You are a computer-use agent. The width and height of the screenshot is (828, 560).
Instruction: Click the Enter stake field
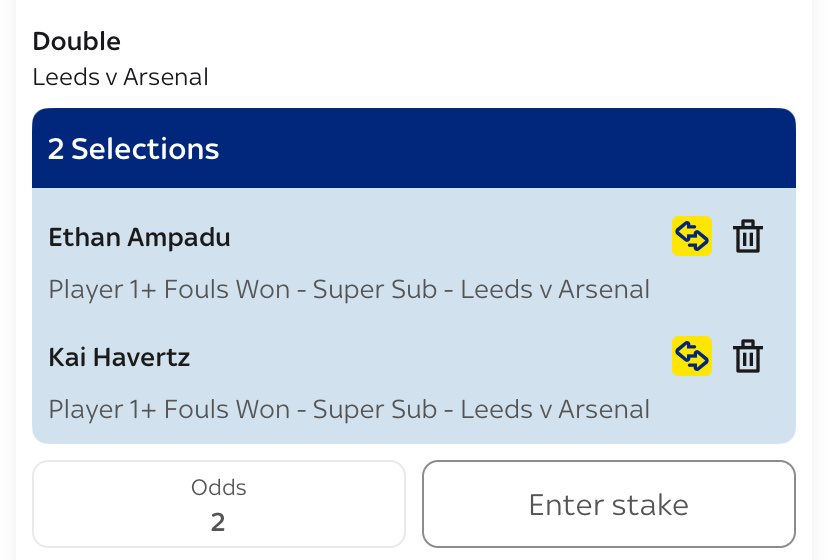point(608,504)
